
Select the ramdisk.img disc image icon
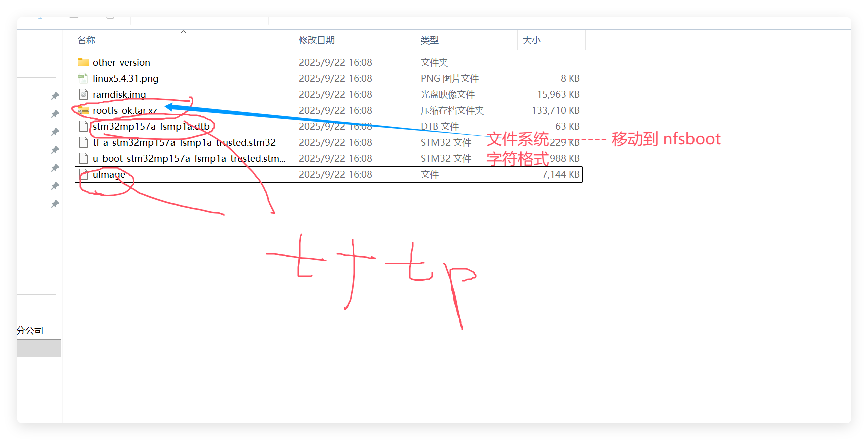(84, 94)
